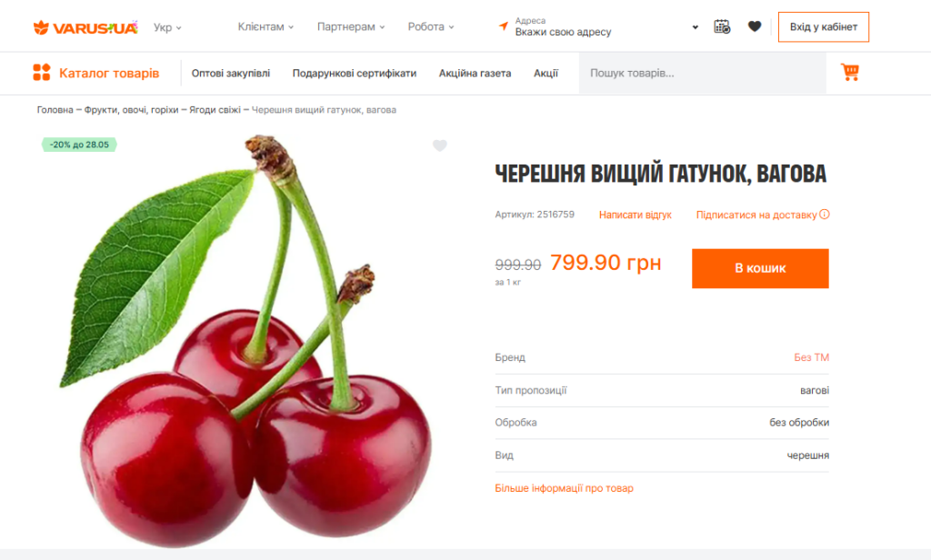This screenshot has width=931, height=560.
Task: Click the Пошук товарів search field
Action: pyautogui.click(x=703, y=73)
